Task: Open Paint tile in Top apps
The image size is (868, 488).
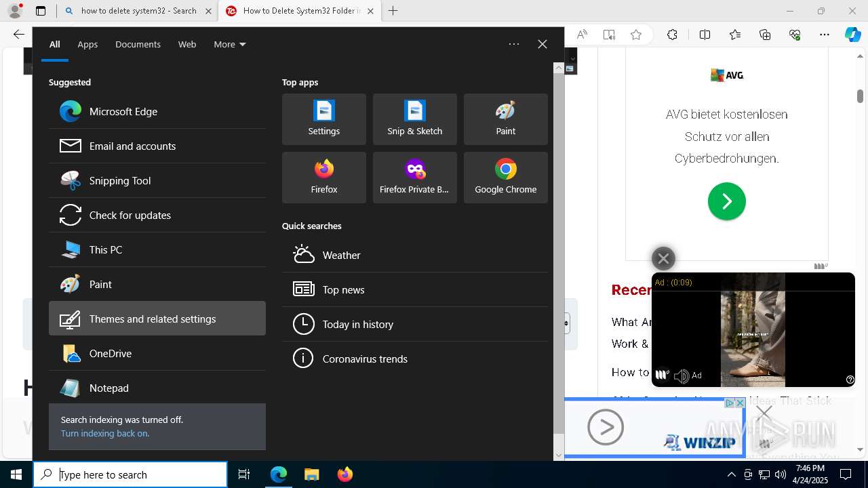Action: (506, 119)
